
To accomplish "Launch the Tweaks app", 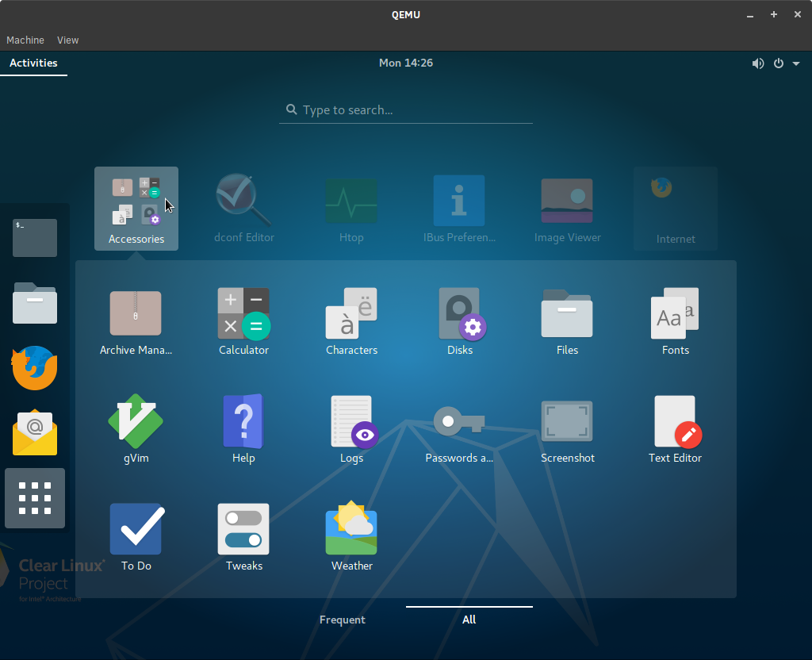I will point(243,537).
